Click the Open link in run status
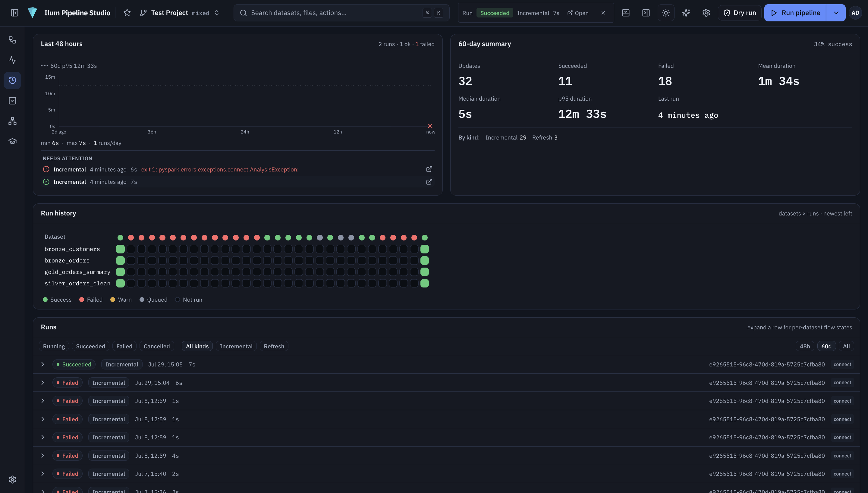 point(578,13)
